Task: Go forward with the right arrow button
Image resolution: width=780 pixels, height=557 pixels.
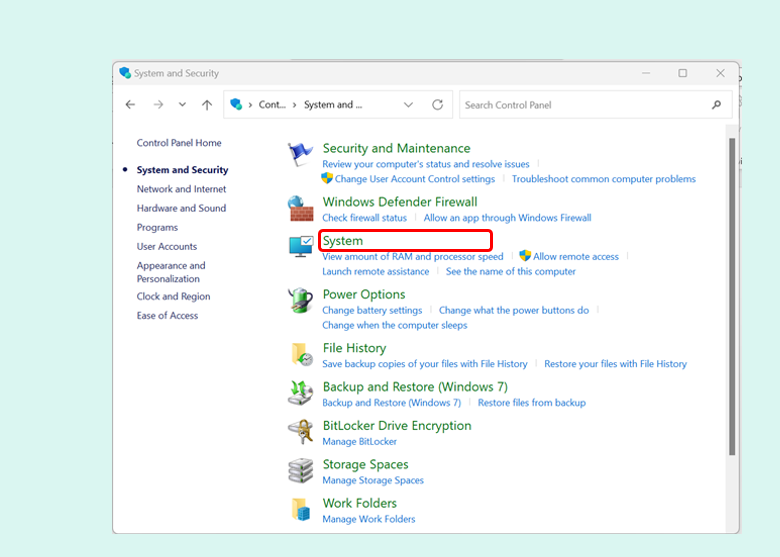Action: 158,104
